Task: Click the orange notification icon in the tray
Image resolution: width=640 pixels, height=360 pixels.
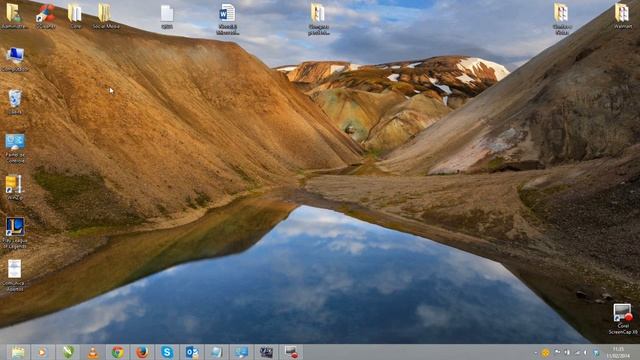Action: 545,352
